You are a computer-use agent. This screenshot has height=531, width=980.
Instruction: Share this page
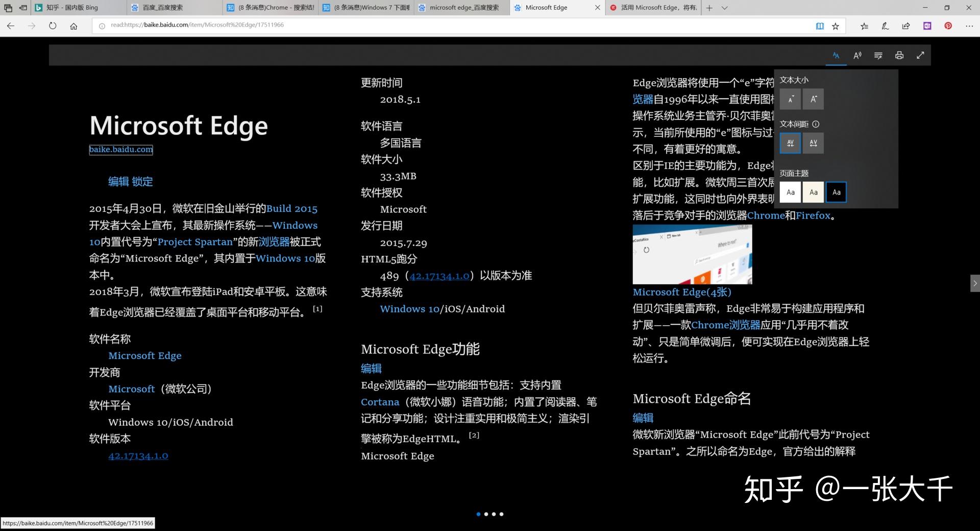click(906, 26)
